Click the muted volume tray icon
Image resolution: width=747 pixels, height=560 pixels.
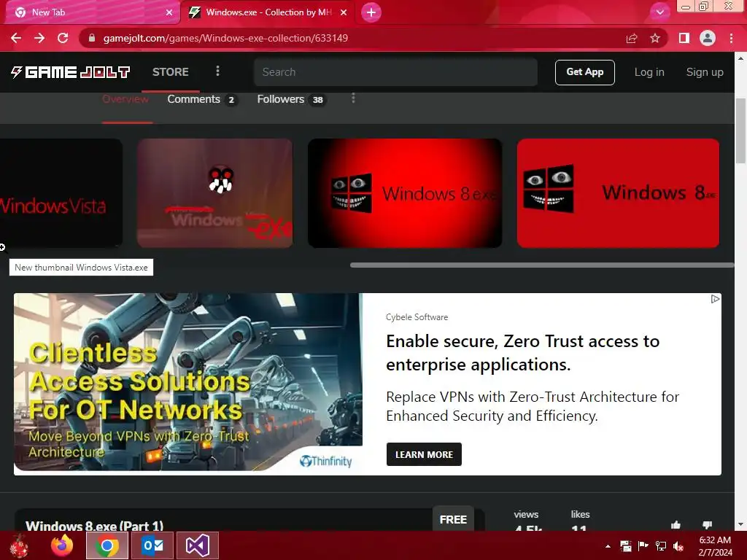[x=678, y=545]
